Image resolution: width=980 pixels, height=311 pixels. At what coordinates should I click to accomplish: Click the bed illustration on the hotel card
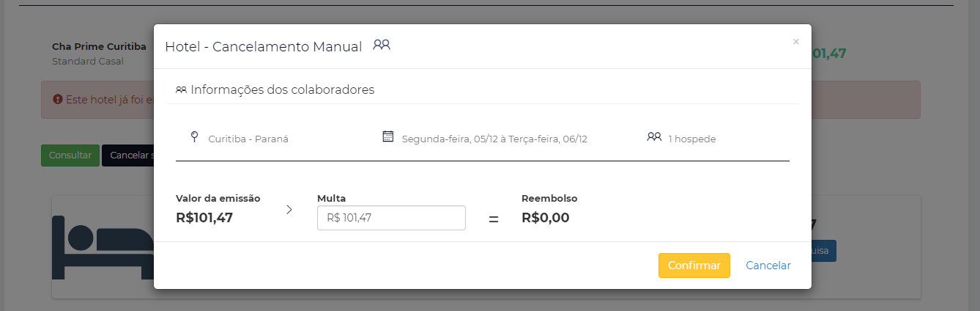pos(103,247)
